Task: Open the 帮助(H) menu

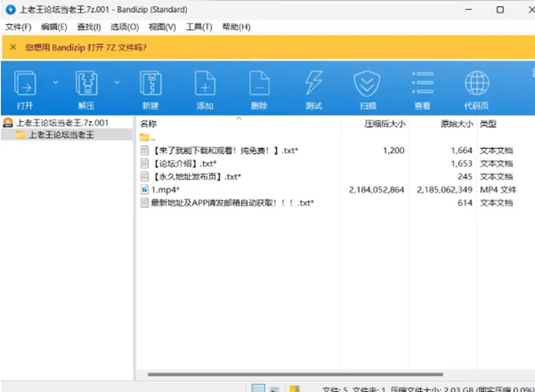Action: 236,27
